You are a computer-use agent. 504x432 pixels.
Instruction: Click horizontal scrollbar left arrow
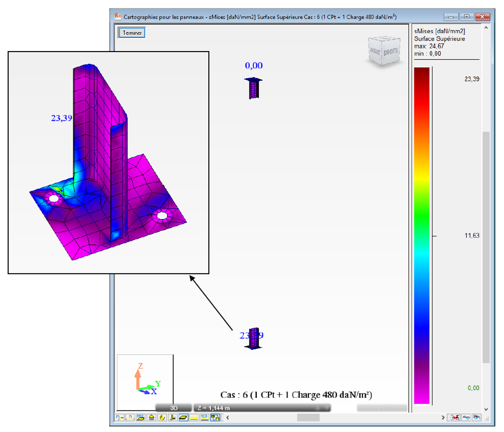point(228,417)
